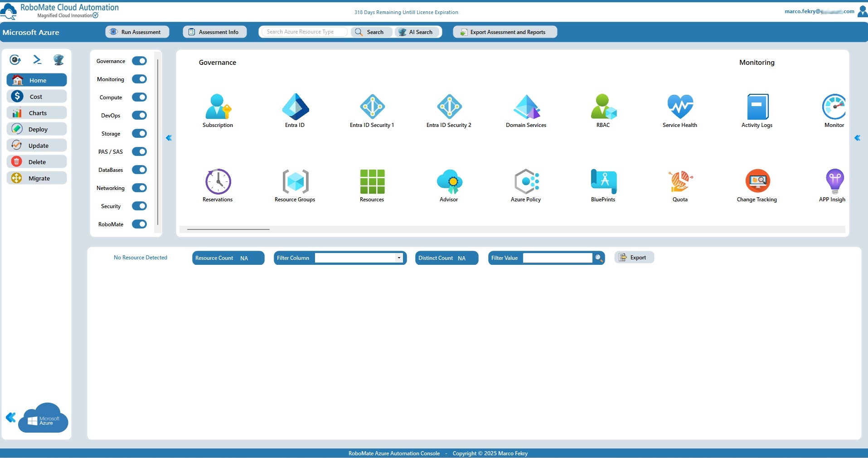Open the Advisor icon
This screenshot has width=868, height=458.
(449, 181)
